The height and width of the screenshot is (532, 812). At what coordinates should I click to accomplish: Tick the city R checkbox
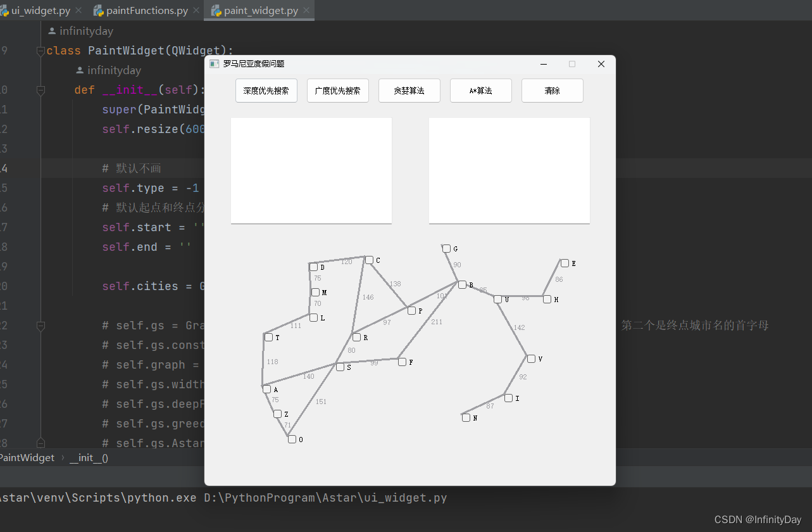(x=356, y=338)
